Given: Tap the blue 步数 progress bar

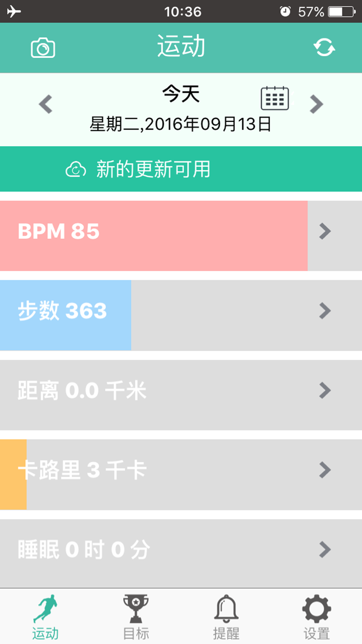Looking at the screenshot, I should (66, 315).
